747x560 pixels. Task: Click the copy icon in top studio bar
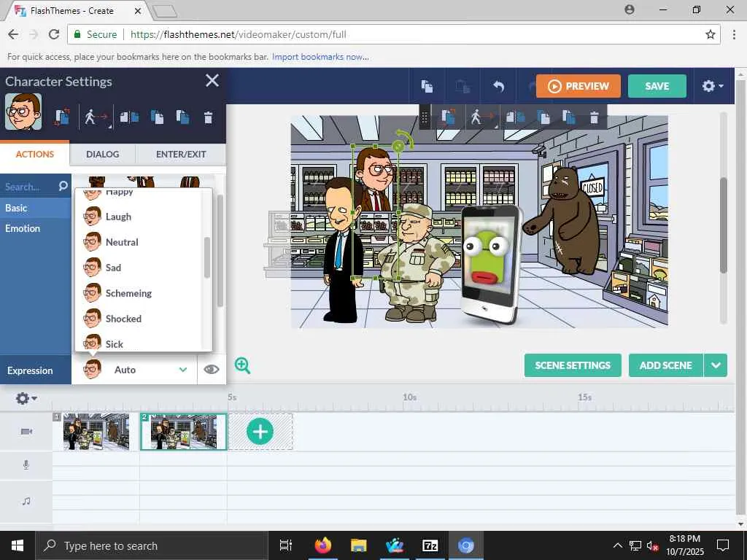coord(427,86)
